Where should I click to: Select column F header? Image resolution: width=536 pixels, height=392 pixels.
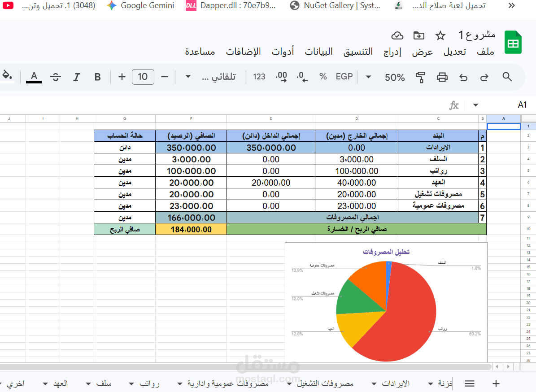click(x=191, y=118)
